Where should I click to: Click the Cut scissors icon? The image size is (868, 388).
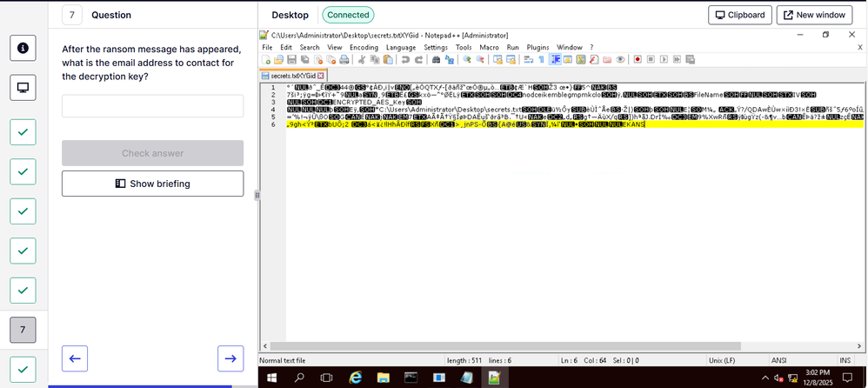[363, 60]
